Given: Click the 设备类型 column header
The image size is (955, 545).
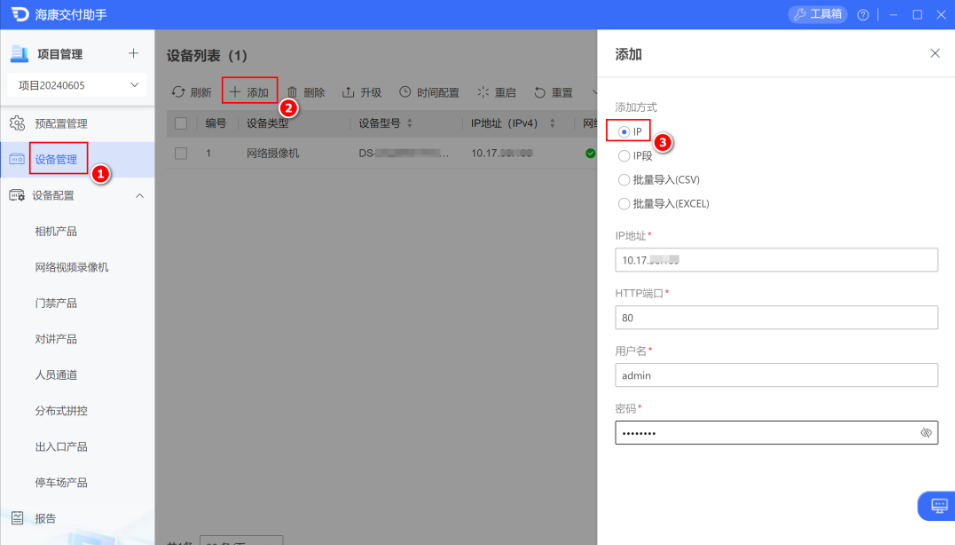Looking at the screenshot, I should point(267,124).
